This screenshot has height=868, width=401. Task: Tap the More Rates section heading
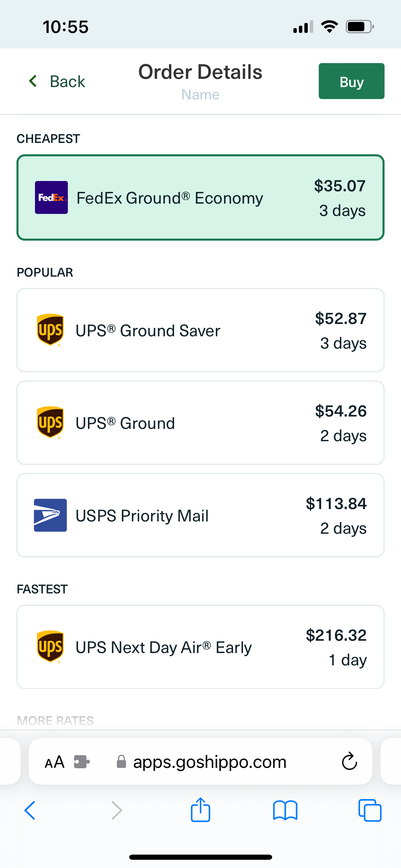[x=55, y=720]
